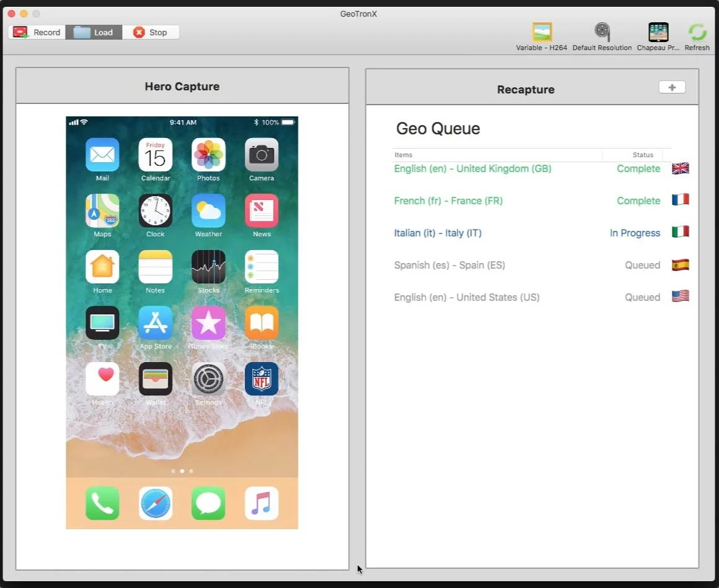Open the Clock app icon
The width and height of the screenshot is (719, 588).
155,210
